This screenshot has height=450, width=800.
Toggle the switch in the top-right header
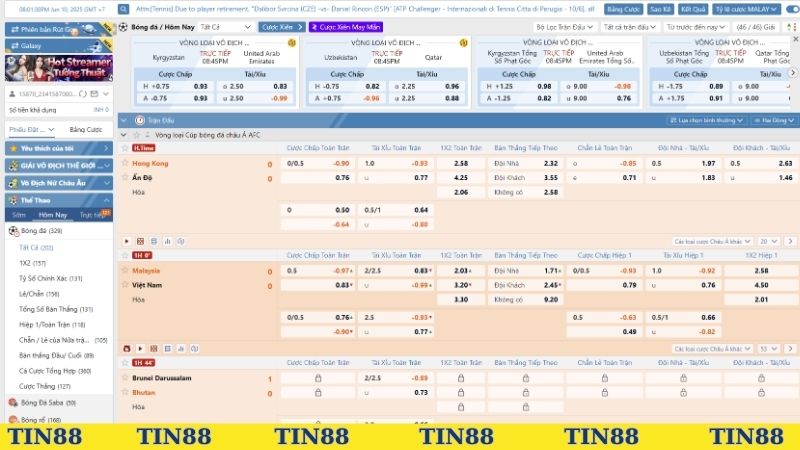[792, 9]
